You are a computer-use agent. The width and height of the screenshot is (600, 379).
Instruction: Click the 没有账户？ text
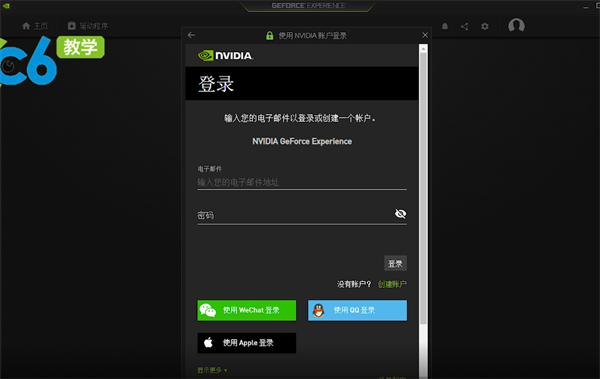354,284
